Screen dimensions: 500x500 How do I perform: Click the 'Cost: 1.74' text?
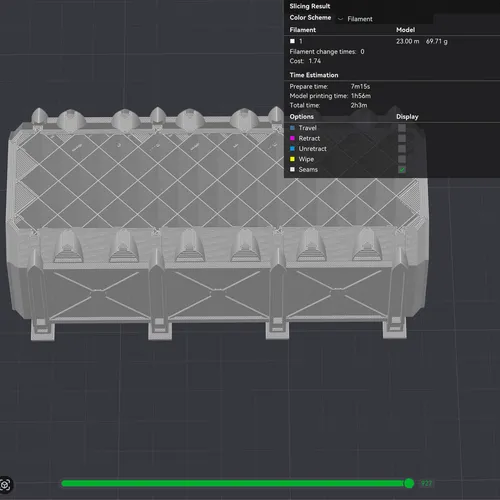click(305, 61)
